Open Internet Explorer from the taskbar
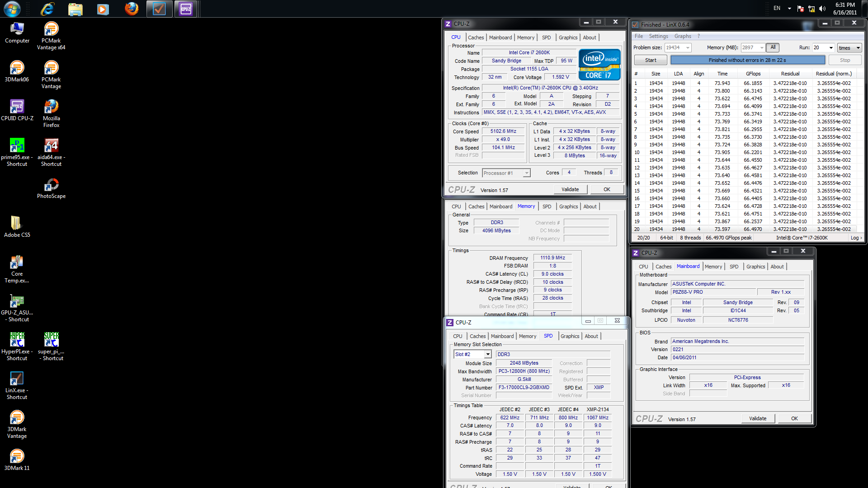Screen dimensions: 868x488 pyautogui.click(x=47, y=9)
